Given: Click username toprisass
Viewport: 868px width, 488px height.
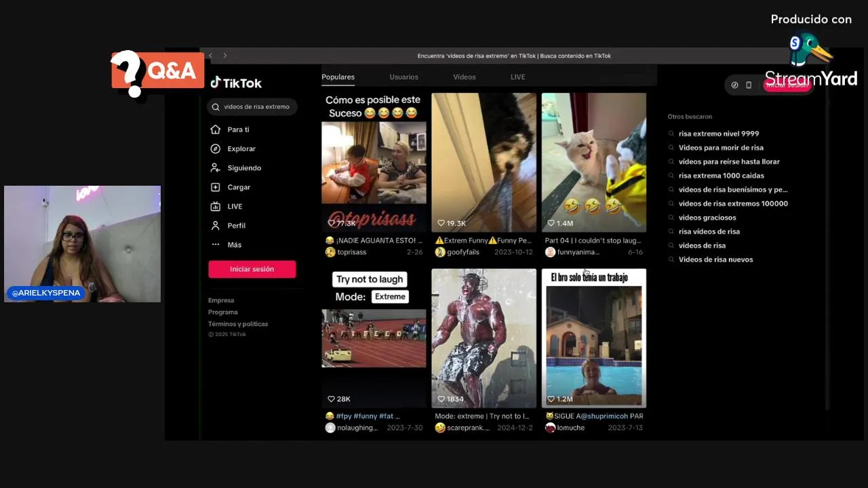Looking at the screenshot, I should point(352,252).
